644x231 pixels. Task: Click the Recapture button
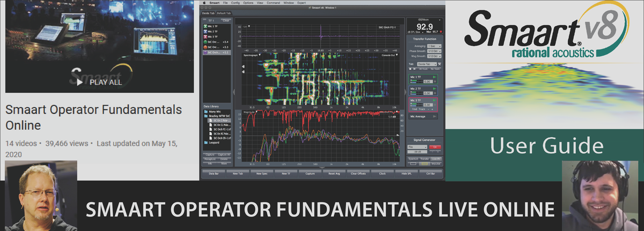click(x=210, y=159)
